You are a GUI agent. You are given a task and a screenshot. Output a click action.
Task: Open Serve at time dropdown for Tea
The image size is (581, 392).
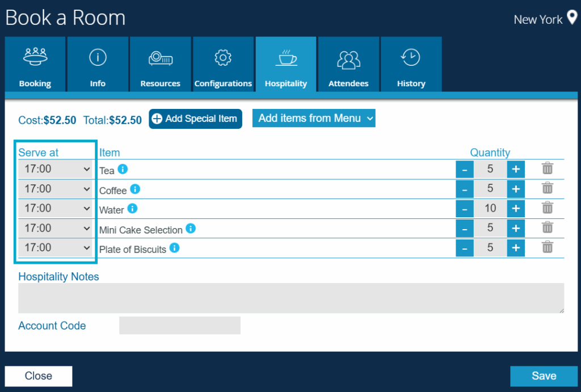[x=56, y=169]
